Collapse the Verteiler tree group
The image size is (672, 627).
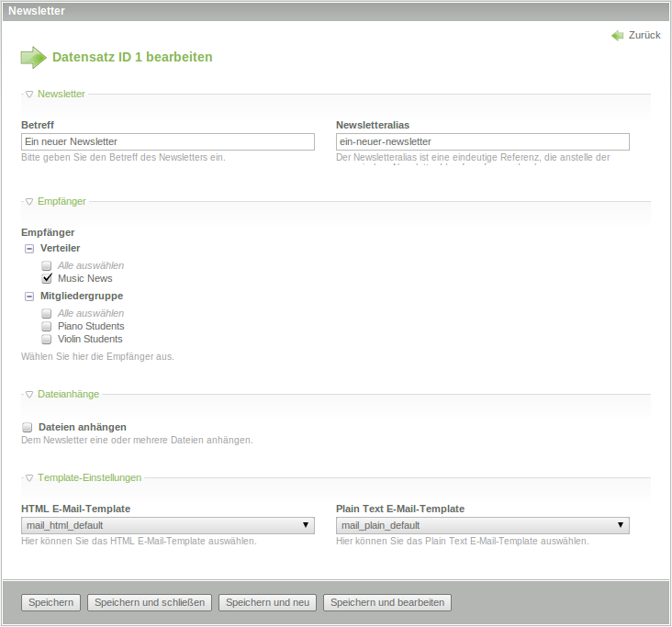point(29,248)
